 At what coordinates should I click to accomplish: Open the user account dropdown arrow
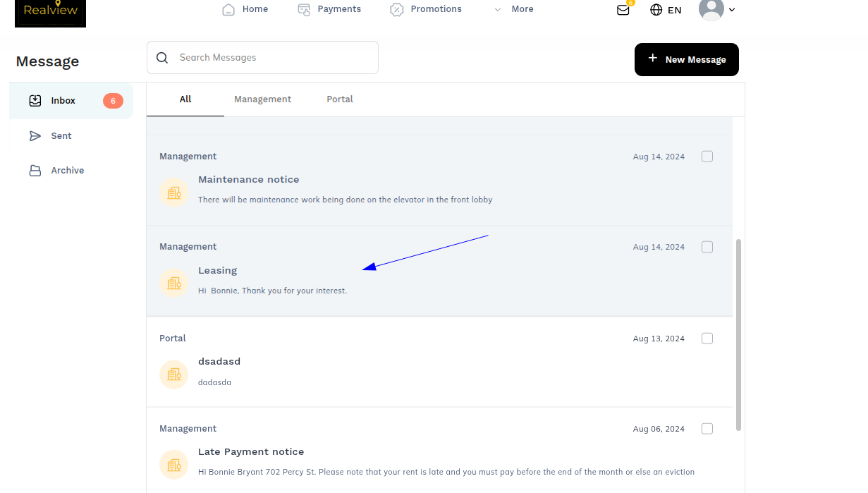[732, 10]
